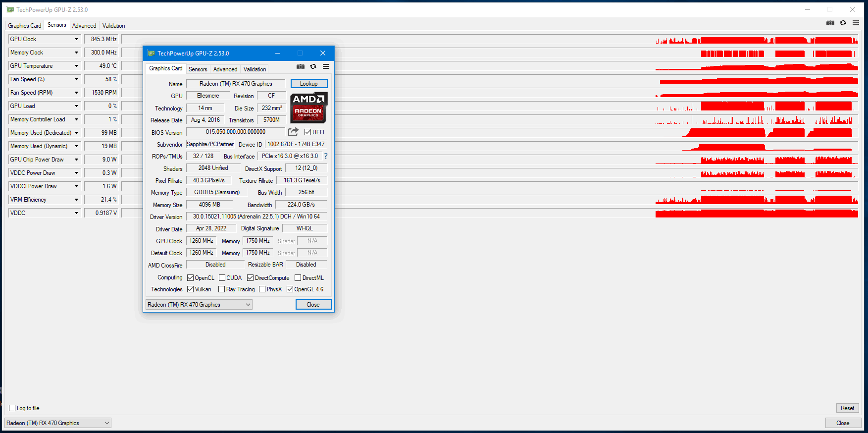Screen dimensions: 868x433
Task: Open the GPU Temperature sensor dropdown
Action: [x=76, y=66]
